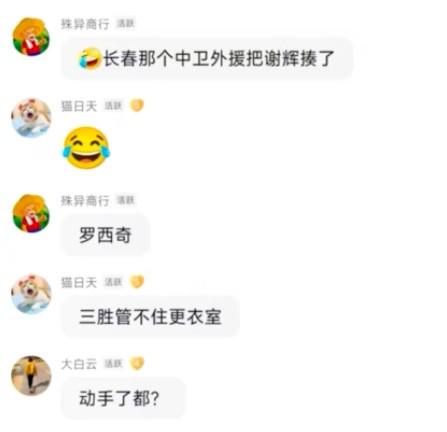Select the 动手了都? message bubble

(x=122, y=398)
